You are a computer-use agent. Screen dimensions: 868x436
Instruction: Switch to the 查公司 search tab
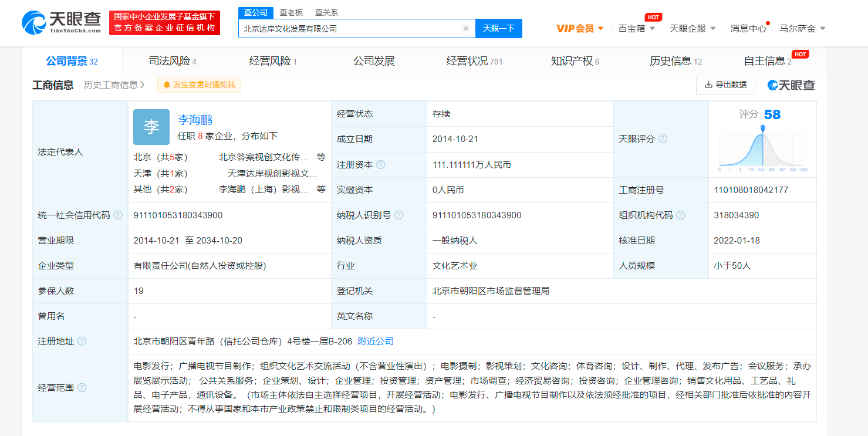[255, 12]
